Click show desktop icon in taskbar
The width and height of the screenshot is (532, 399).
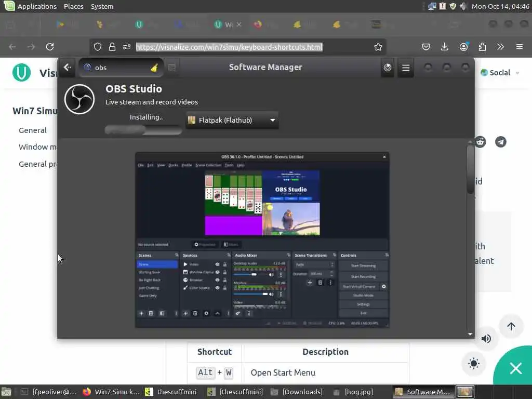tap(6, 392)
